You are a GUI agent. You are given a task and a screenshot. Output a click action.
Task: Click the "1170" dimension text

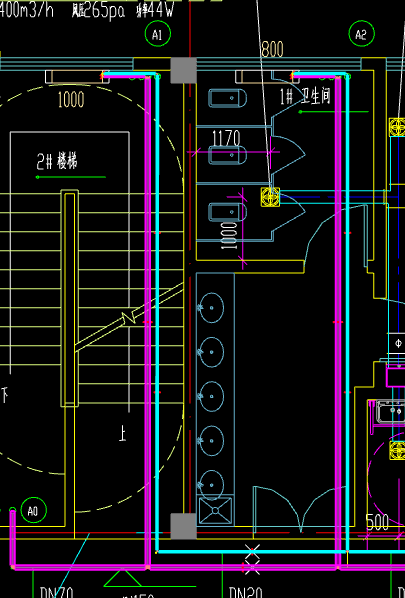(226, 138)
